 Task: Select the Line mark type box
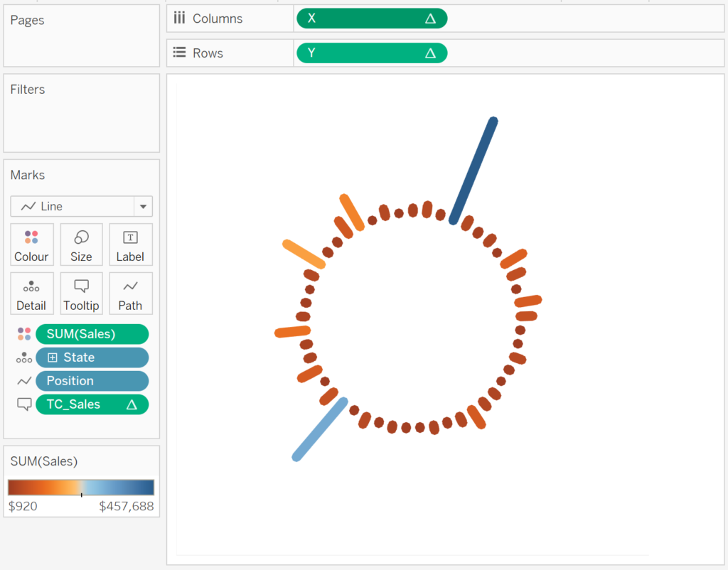81,207
